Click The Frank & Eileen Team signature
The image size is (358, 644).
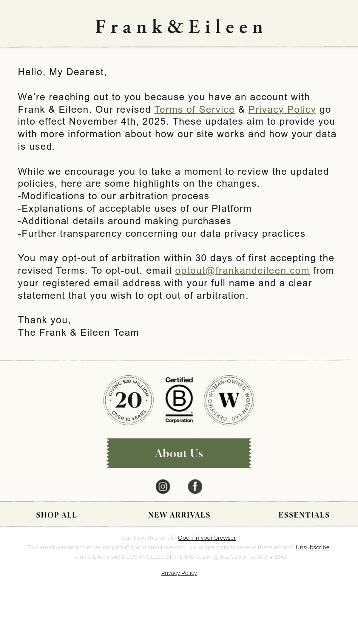(78, 332)
